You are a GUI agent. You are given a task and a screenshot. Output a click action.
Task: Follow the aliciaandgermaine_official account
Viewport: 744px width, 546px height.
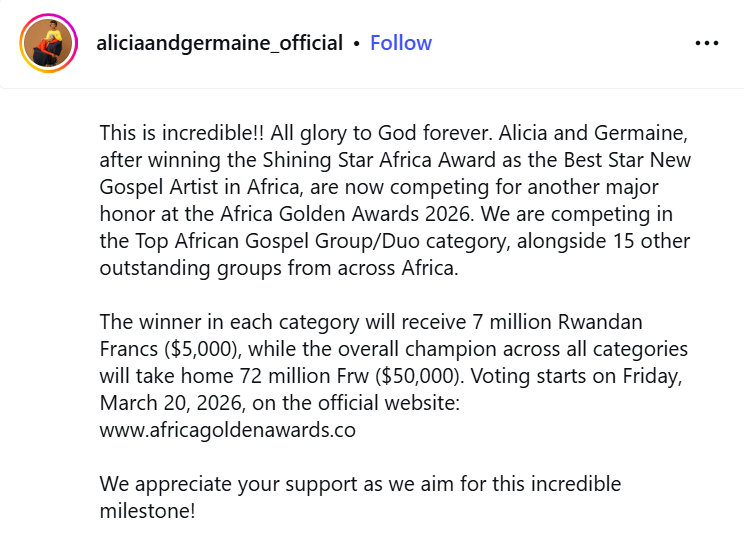(x=401, y=43)
